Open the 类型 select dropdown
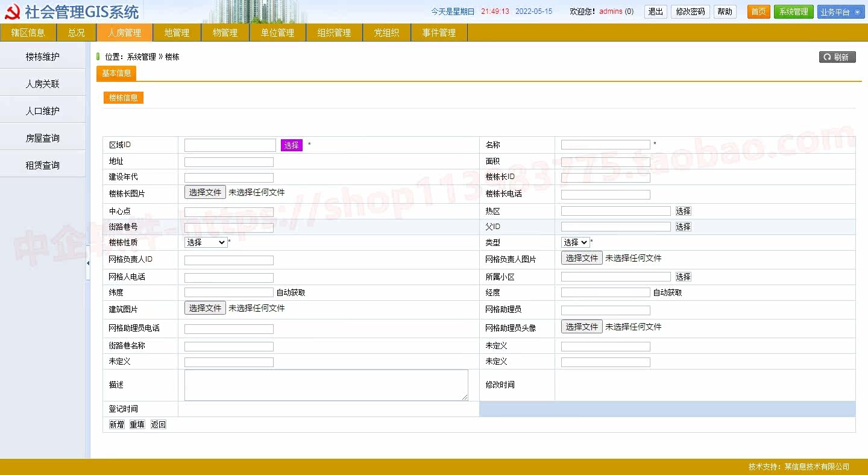 pyautogui.click(x=575, y=242)
